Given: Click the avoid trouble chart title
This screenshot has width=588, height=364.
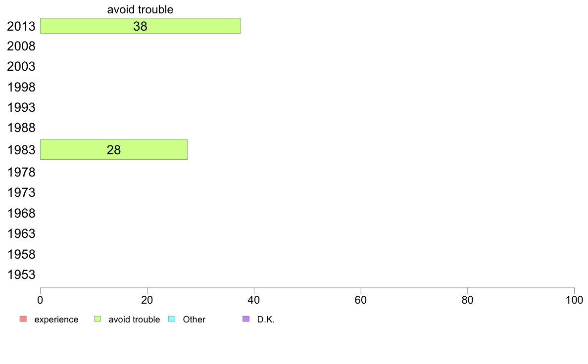Looking at the screenshot, I should [x=140, y=9].
